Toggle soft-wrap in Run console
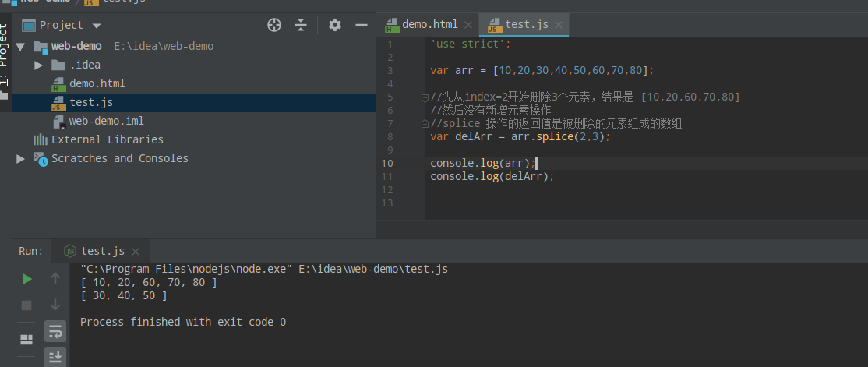This screenshot has height=367, width=868. click(x=55, y=331)
